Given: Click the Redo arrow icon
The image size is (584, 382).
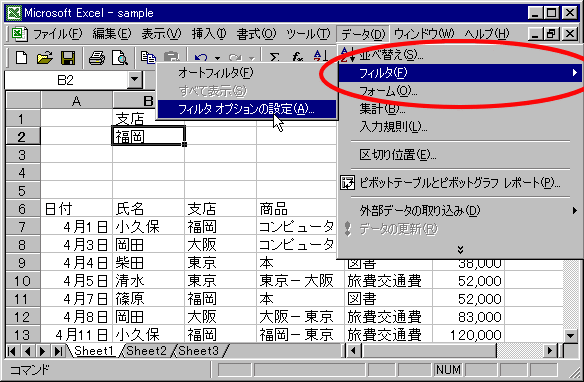Looking at the screenshot, I should click(235, 57).
